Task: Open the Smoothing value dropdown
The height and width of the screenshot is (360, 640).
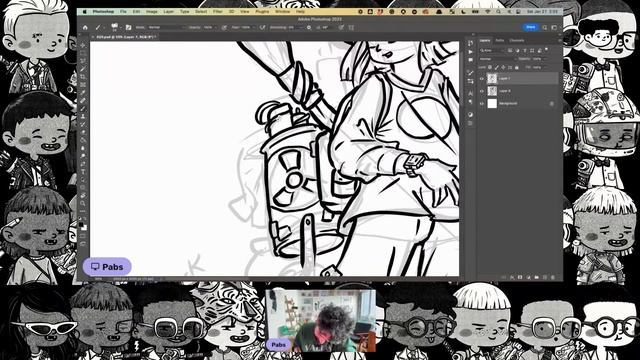Action: [301, 27]
